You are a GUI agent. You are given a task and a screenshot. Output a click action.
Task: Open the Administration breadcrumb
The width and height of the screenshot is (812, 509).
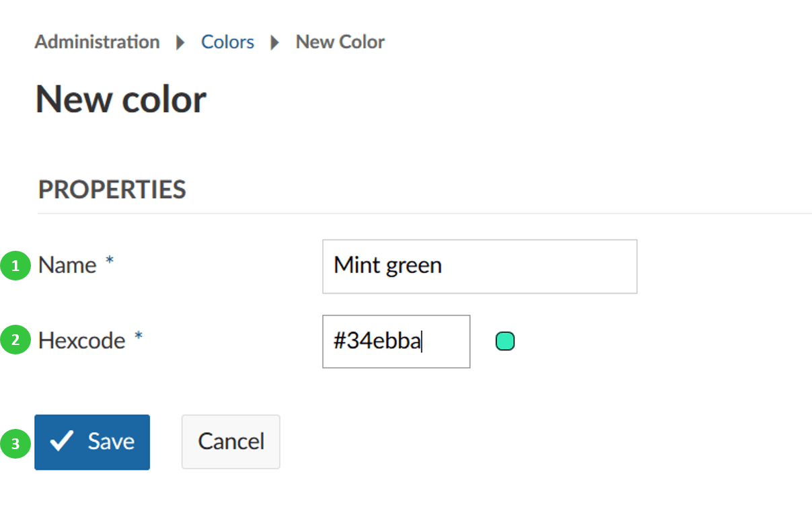point(97,42)
